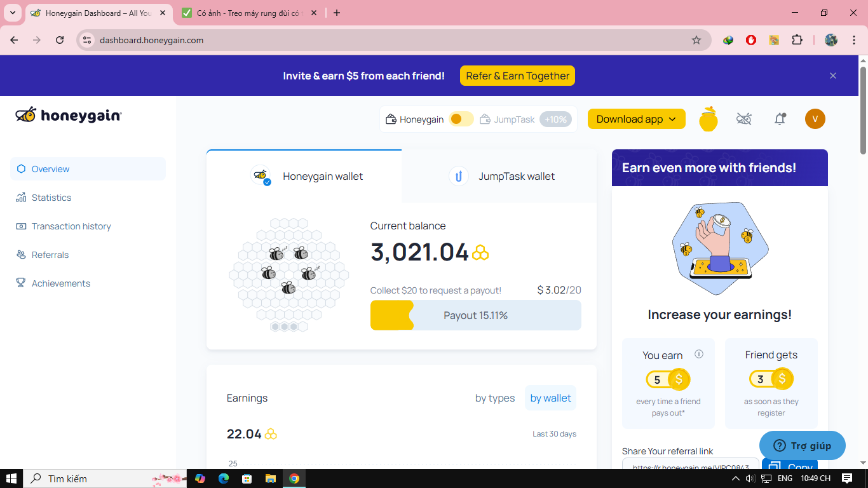868x488 pixels.
Task: Expand the Download app dropdown
Action: click(x=637, y=119)
